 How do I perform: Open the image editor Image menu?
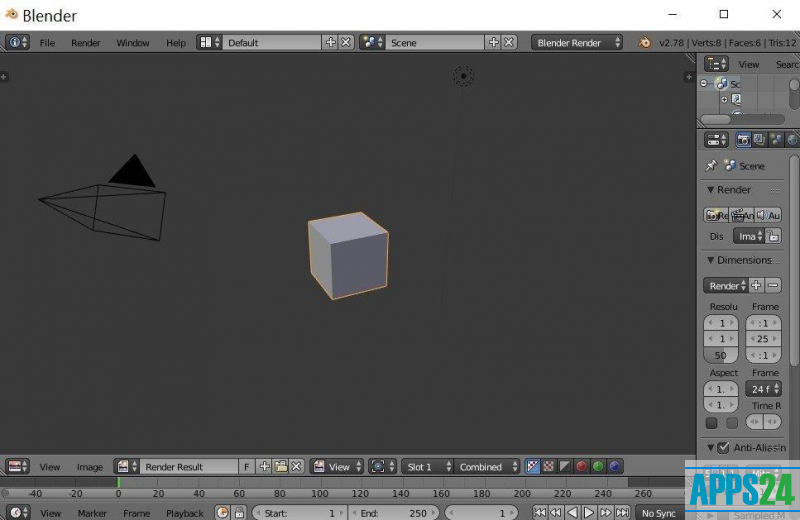[x=89, y=467]
